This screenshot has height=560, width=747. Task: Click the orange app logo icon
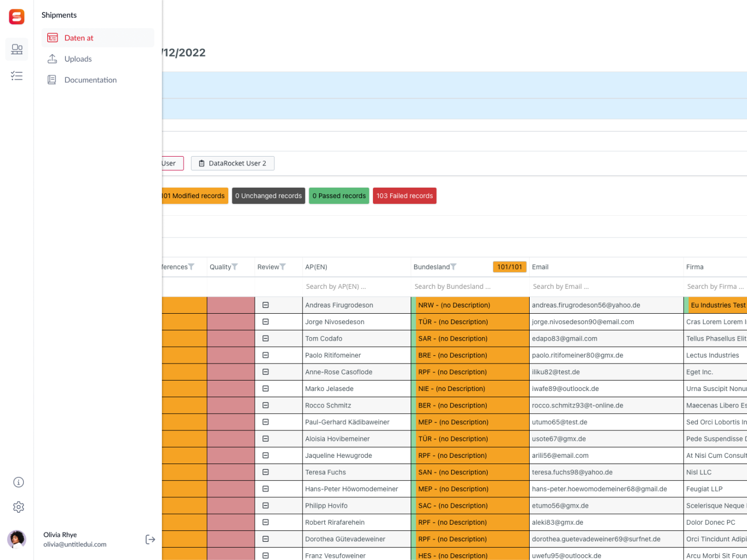click(x=17, y=17)
